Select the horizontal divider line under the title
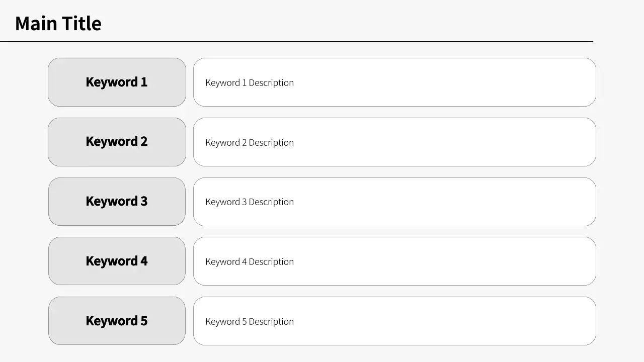Screen dimensions: 644x362 coord(296,41)
